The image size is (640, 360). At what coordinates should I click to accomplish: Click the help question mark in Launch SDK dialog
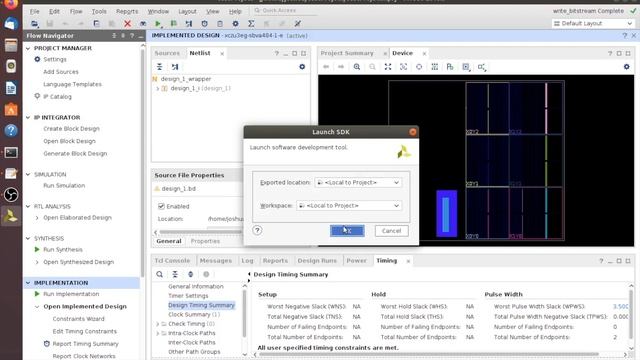pos(257,231)
